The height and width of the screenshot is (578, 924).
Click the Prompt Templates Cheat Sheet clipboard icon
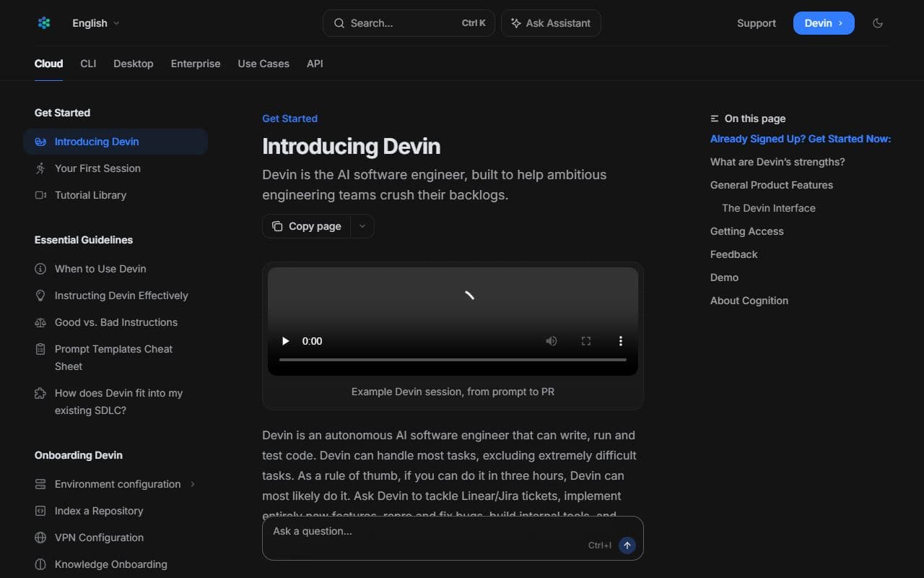pos(40,349)
